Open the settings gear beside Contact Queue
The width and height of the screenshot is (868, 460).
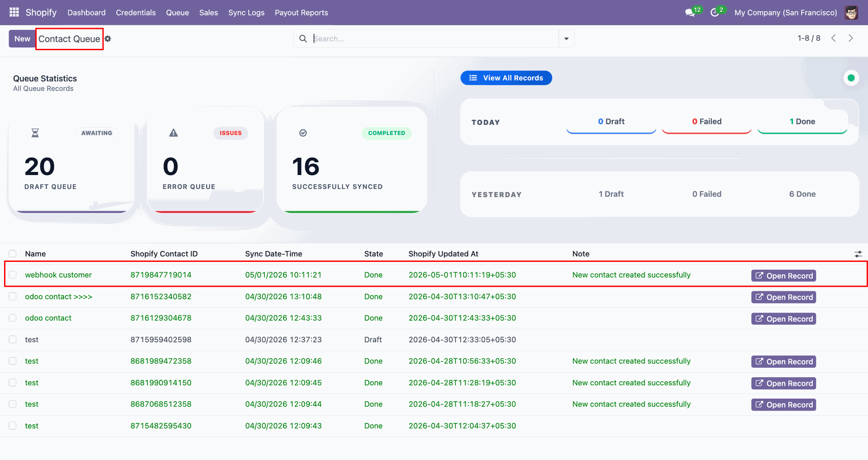click(x=108, y=39)
